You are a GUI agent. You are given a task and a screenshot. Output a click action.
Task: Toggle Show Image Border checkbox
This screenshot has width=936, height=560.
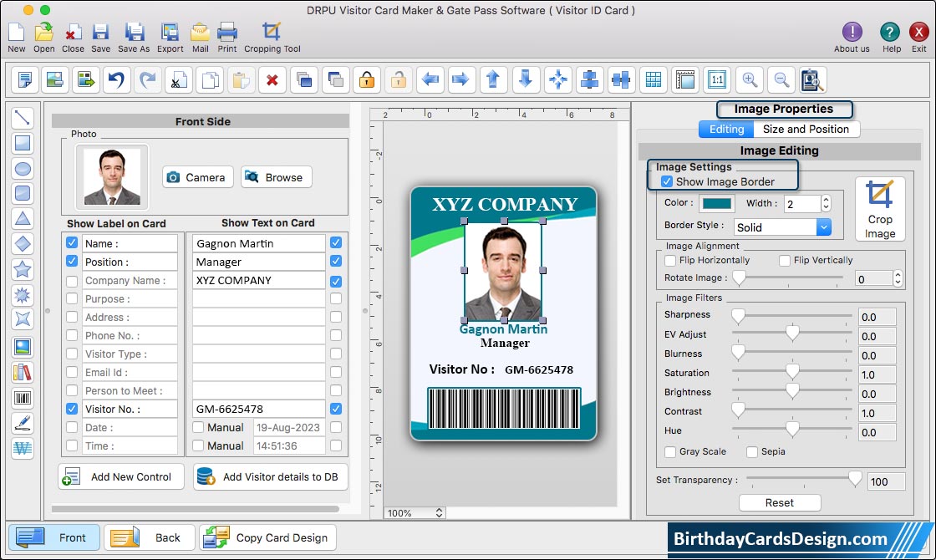(x=667, y=181)
